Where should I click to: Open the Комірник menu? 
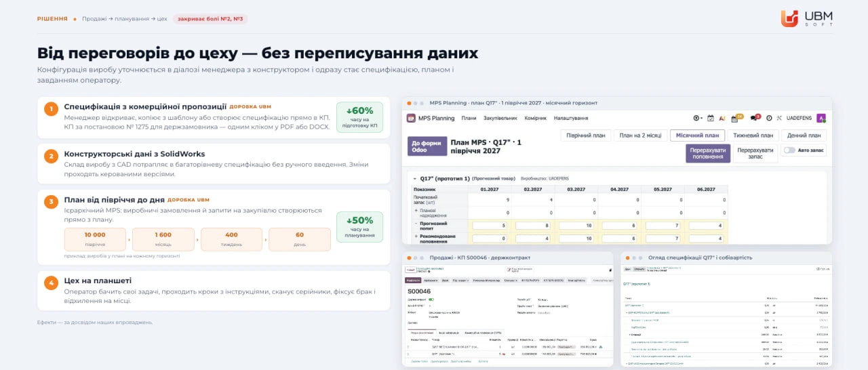(x=535, y=118)
